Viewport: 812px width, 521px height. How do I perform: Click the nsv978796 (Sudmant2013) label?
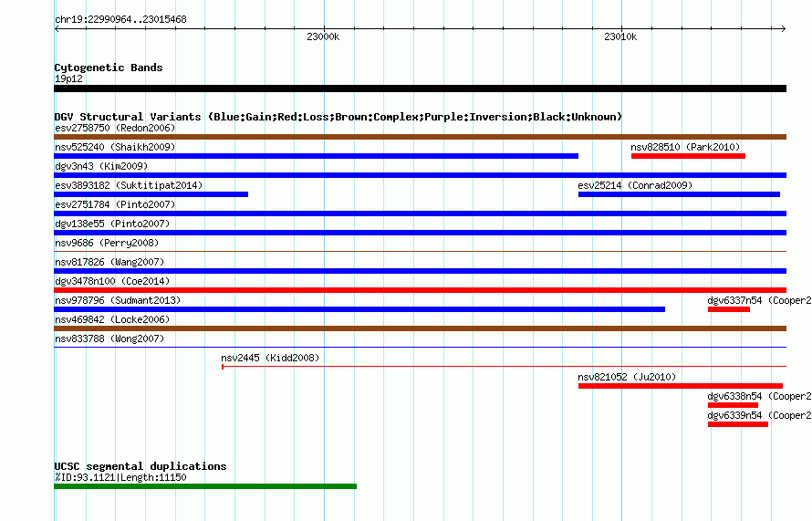(x=118, y=300)
